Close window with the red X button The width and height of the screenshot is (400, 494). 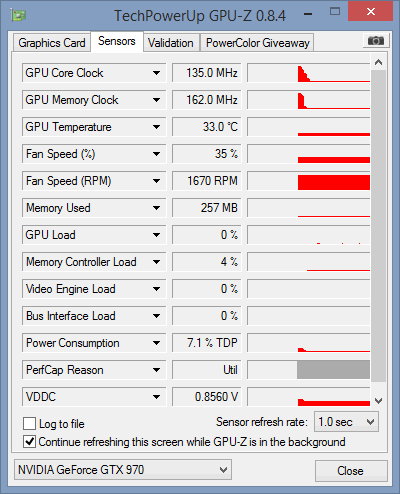pos(370,12)
